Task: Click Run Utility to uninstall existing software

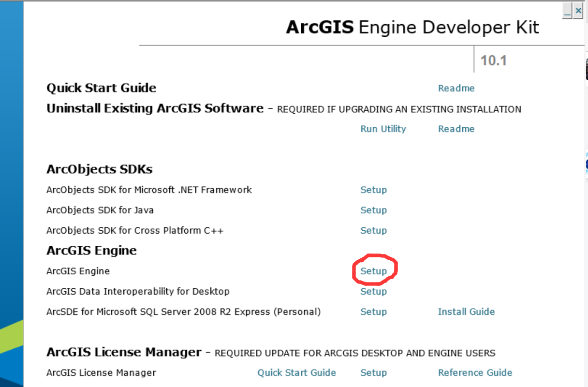Action: 383,129
